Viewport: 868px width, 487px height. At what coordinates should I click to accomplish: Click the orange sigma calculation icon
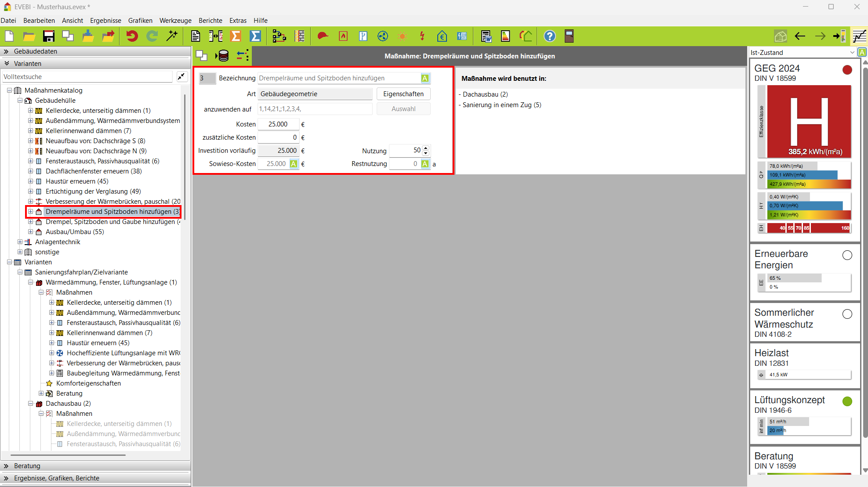point(236,36)
